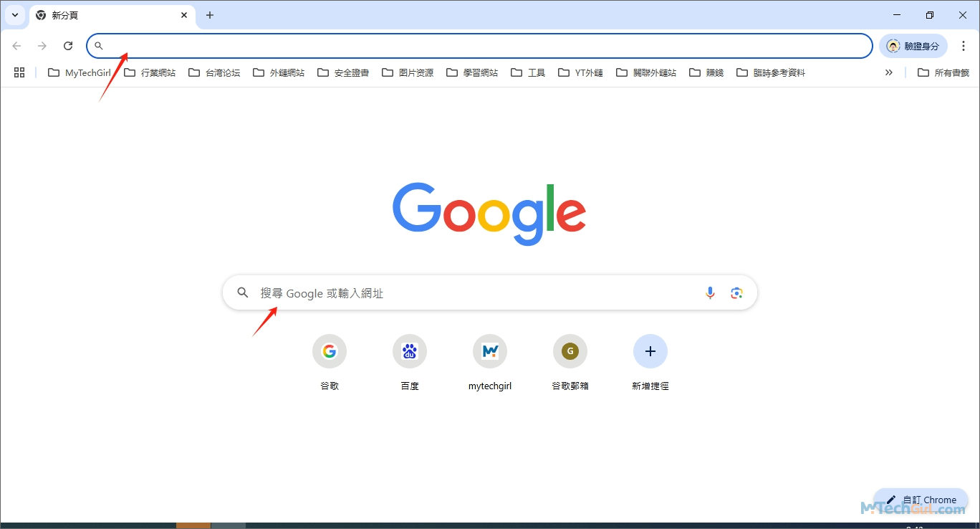The image size is (980, 529).
Task: Open the 谷歌 shortcut
Action: [329, 351]
